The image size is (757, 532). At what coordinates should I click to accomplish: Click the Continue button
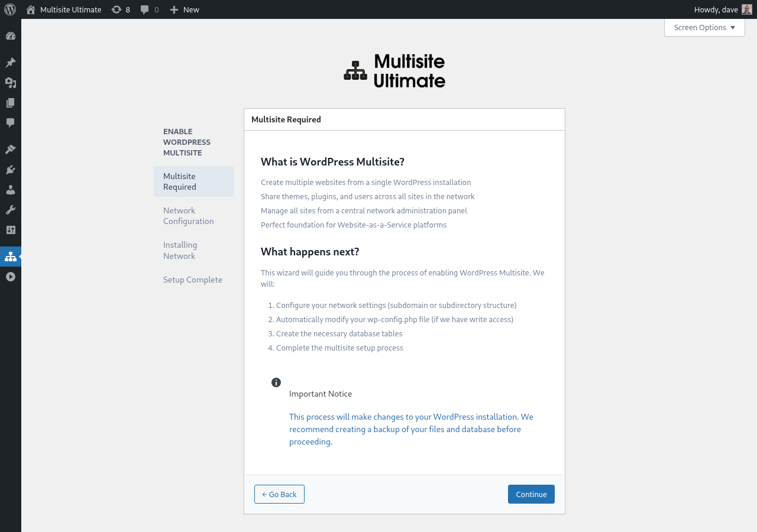(x=531, y=494)
